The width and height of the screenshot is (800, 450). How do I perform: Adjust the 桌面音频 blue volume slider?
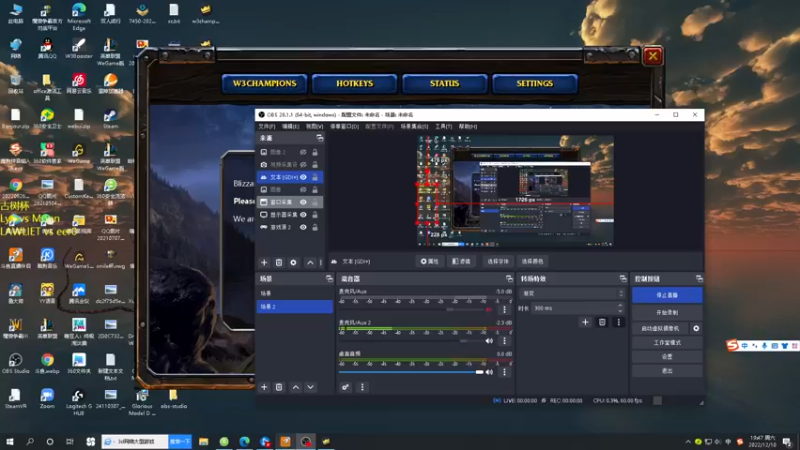(x=411, y=372)
